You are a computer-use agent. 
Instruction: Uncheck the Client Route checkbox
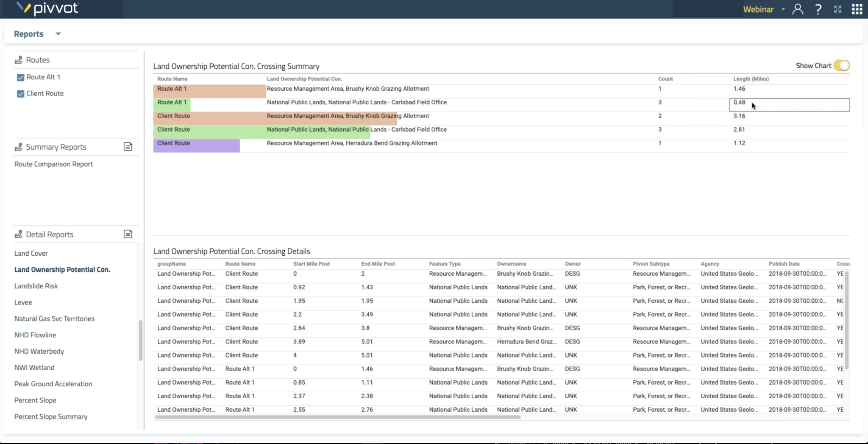pyautogui.click(x=20, y=94)
